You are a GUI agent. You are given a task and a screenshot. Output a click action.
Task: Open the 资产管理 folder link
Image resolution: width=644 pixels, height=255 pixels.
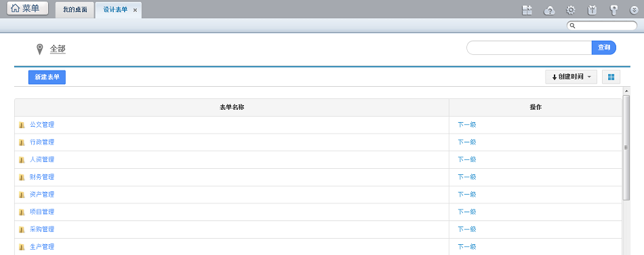tap(42, 194)
